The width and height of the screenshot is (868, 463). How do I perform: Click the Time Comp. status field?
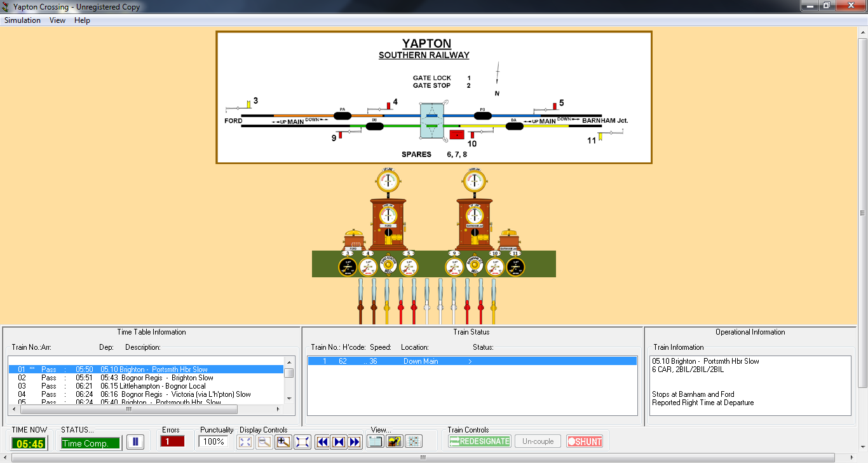[90, 443]
